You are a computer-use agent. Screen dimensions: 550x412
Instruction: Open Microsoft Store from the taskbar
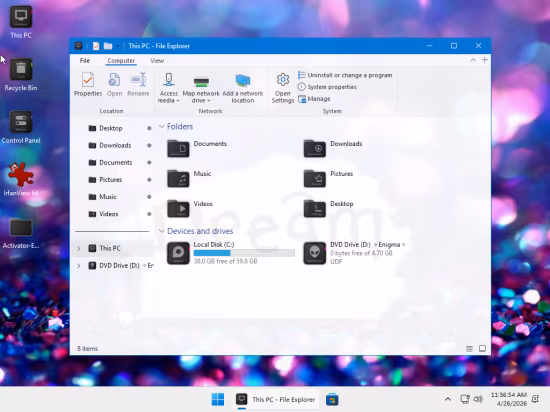point(332,399)
